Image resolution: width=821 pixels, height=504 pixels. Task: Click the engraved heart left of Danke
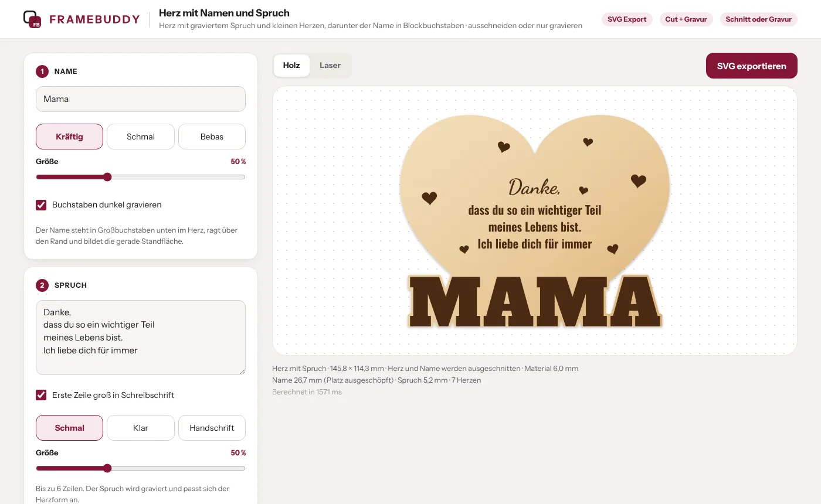pos(429,198)
